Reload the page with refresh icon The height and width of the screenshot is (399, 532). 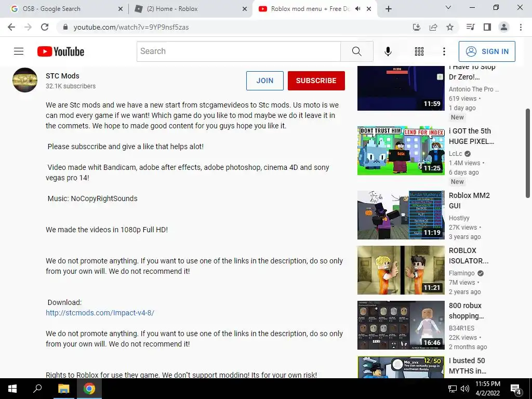coord(45,27)
